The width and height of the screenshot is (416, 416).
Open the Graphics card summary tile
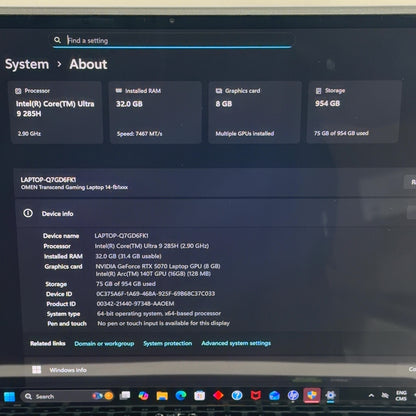pos(255,112)
